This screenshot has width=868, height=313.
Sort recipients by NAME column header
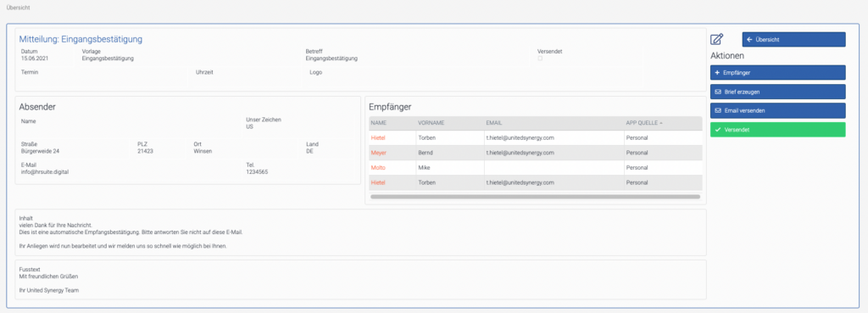(x=378, y=123)
